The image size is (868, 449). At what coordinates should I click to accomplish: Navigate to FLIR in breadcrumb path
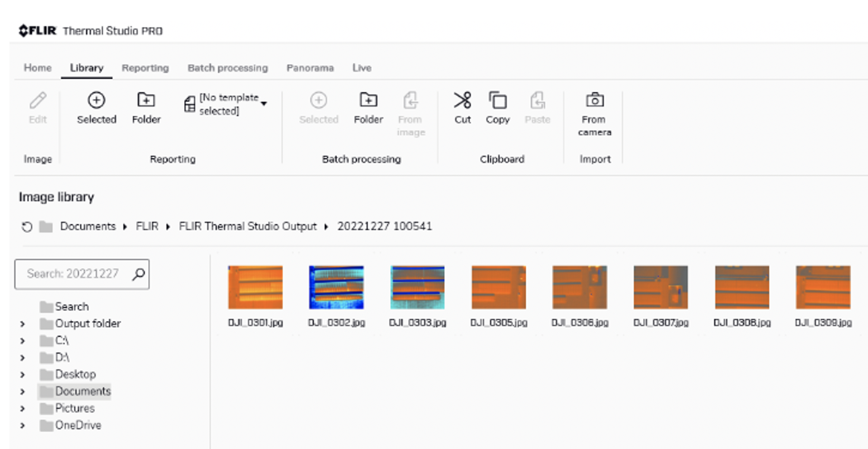[147, 226]
